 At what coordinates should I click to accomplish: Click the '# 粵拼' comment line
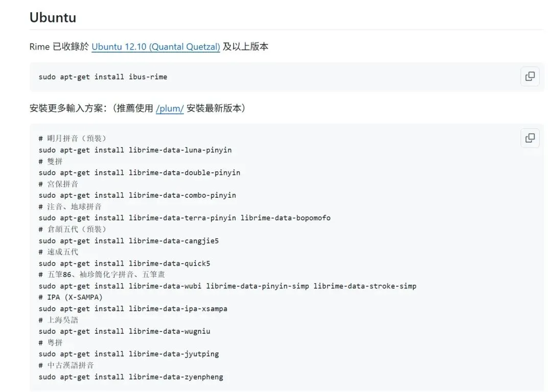pyautogui.click(x=50, y=342)
